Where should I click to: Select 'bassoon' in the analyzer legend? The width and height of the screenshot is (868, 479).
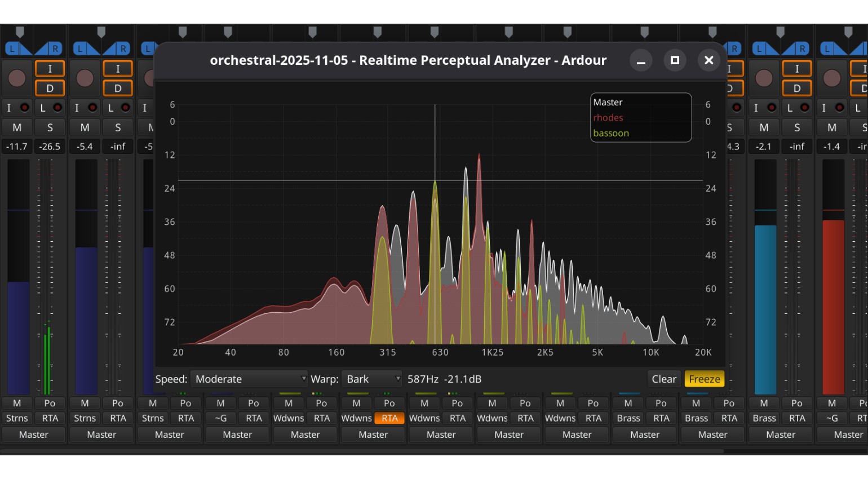[x=611, y=133]
